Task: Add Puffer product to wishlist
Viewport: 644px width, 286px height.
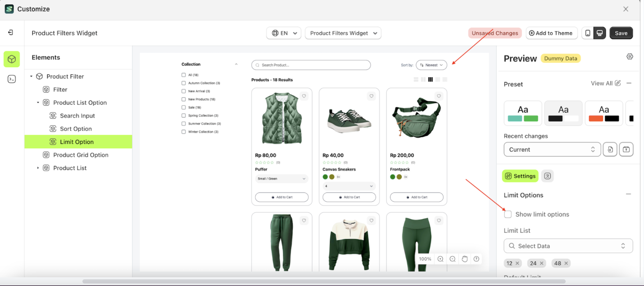Action: pos(304,96)
